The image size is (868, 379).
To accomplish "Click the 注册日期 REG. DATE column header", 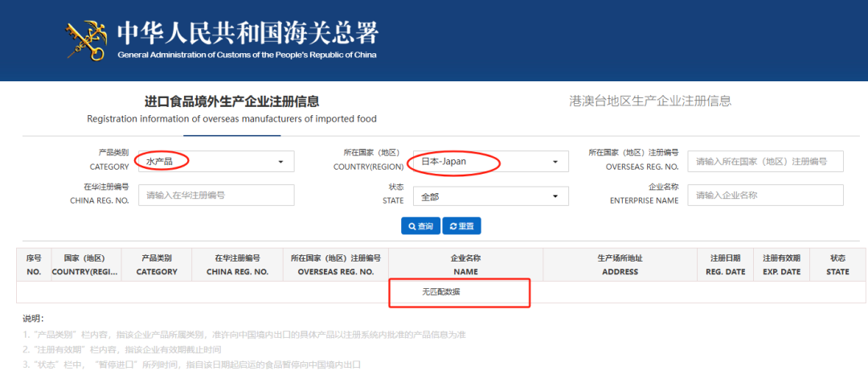I will (x=725, y=265).
